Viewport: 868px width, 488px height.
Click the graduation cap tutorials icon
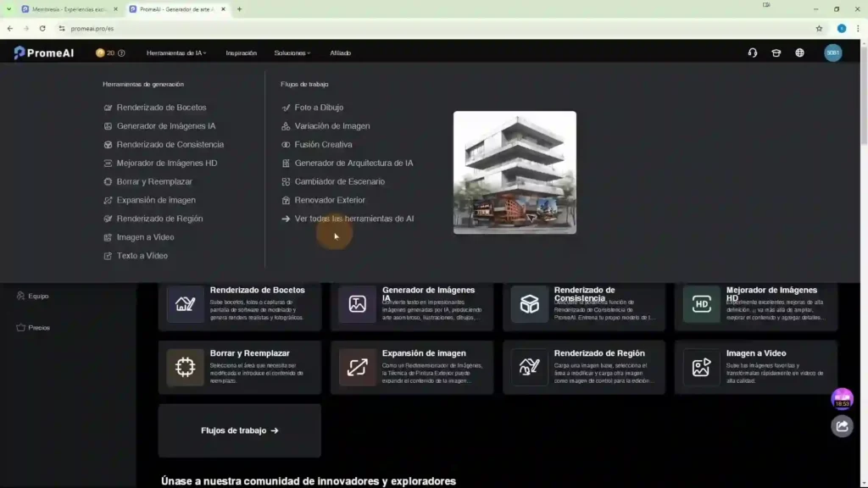[776, 53]
